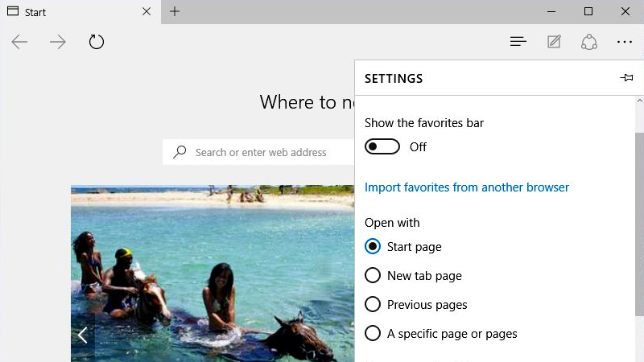The width and height of the screenshot is (644, 362).
Task: Click the forward navigation arrow
Action: tap(58, 42)
